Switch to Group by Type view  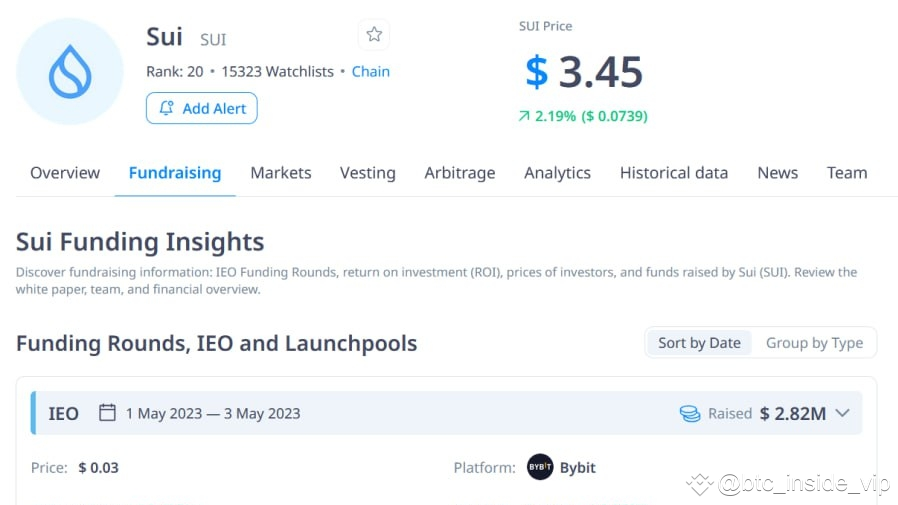point(814,343)
